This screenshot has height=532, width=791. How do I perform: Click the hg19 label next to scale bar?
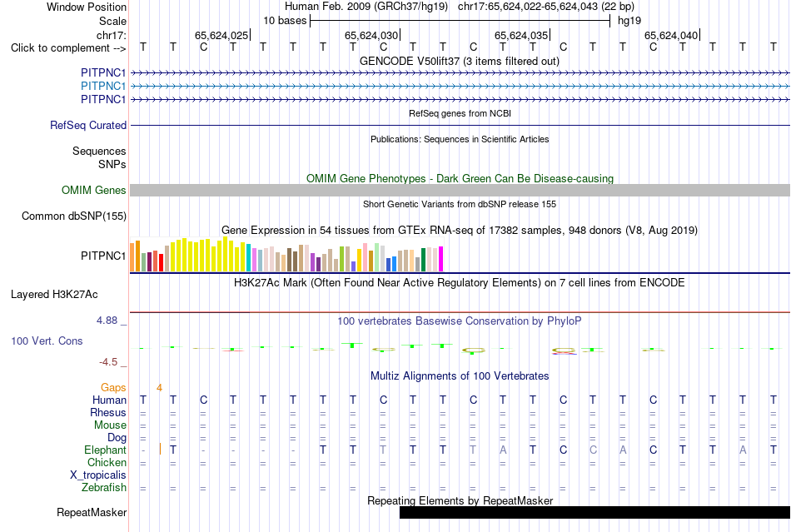pos(629,21)
